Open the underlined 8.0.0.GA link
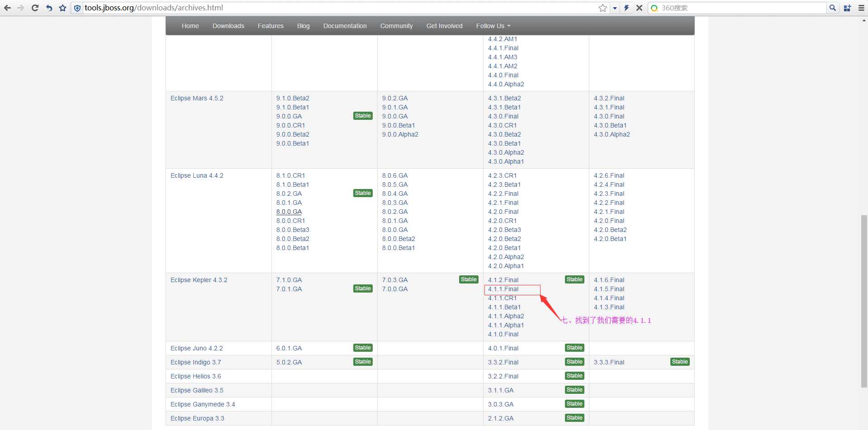Viewport: 868px width, 430px height. click(x=289, y=212)
